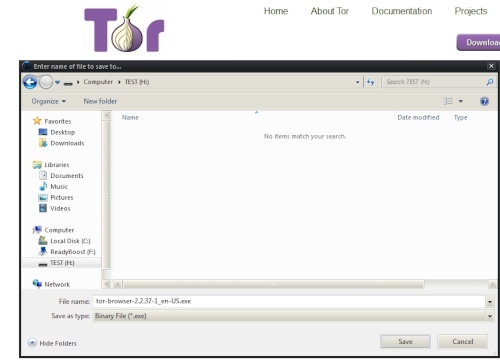This screenshot has height=360, width=500.
Task: Click the purple Download button on webpage
Action: (x=478, y=42)
